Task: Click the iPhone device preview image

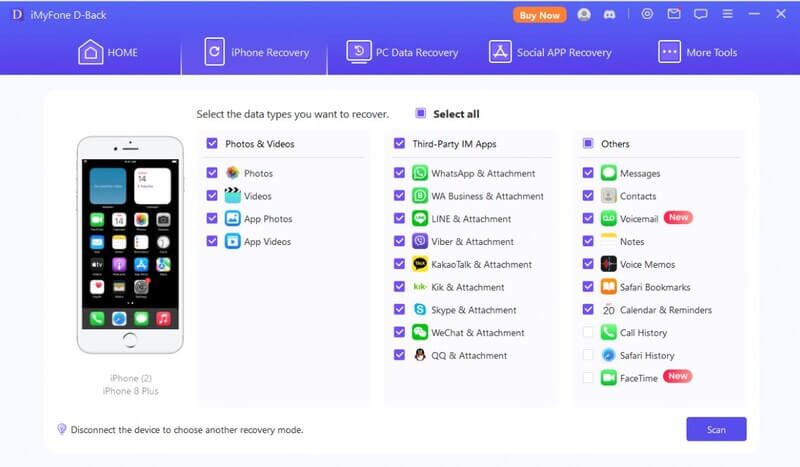Action: [x=130, y=245]
